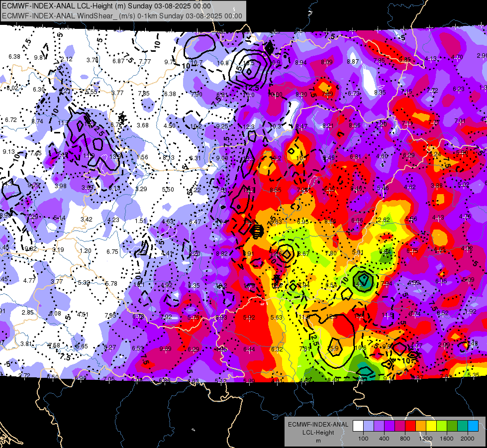Click the yellow legend color swatch
The image size is (487, 448).
coord(431,426)
